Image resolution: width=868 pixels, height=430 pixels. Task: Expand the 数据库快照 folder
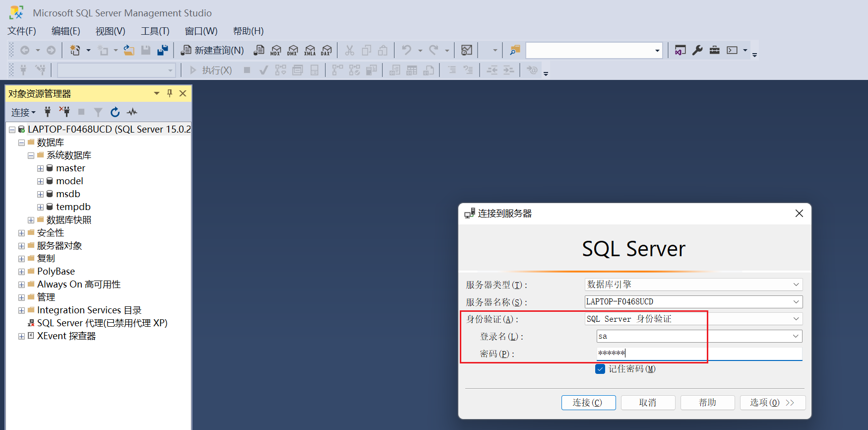31,220
